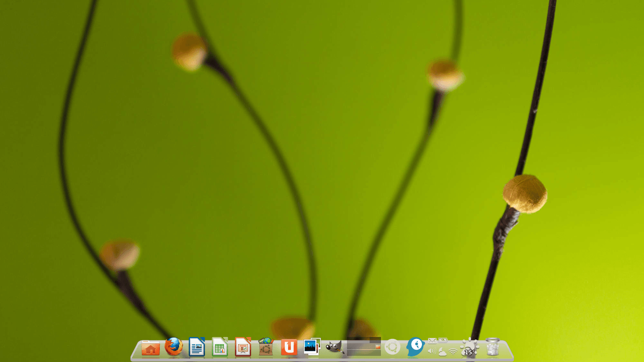Open the Ubuntu logo circle icon
Image resolution: width=644 pixels, height=362 pixels.
click(x=392, y=347)
